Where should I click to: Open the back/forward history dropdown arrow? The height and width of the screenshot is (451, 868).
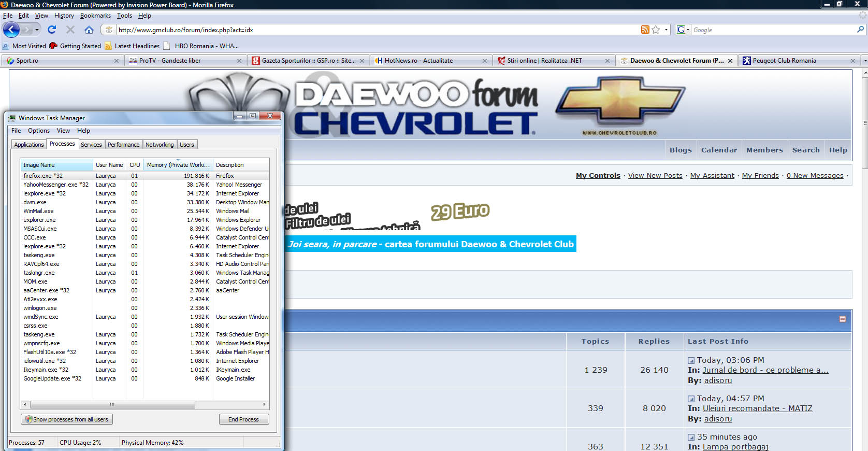pos(37,30)
